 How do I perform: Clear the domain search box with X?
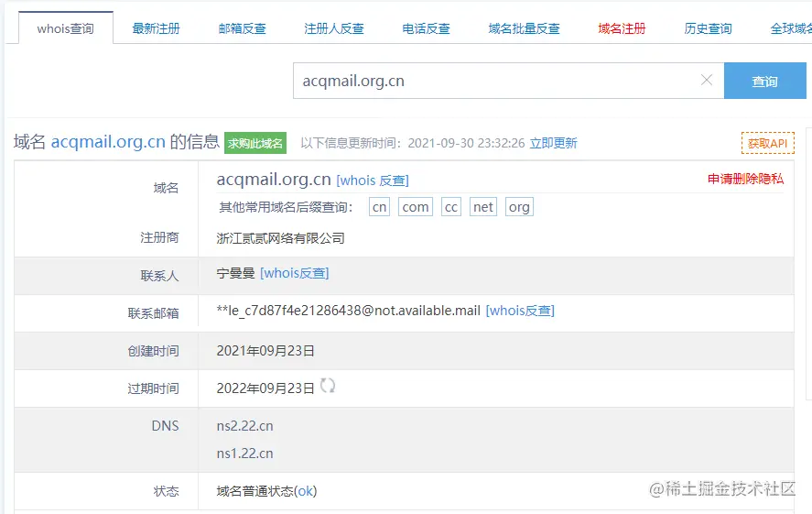pos(707,80)
